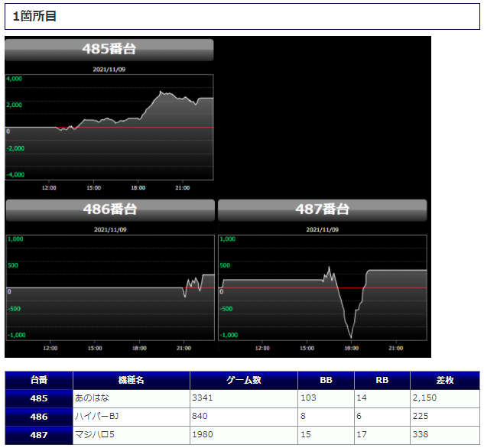
Task: Click RB value 17 for マジハロ5
Action: click(x=362, y=434)
